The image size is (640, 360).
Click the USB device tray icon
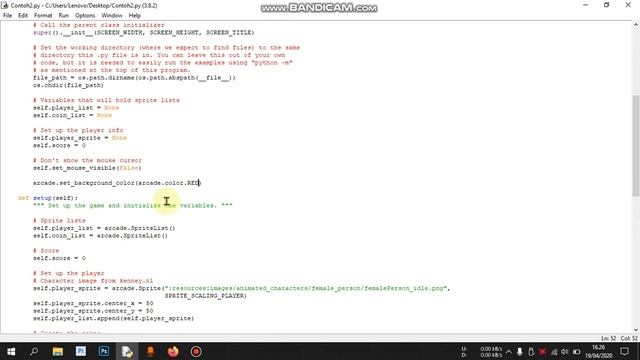(531, 351)
